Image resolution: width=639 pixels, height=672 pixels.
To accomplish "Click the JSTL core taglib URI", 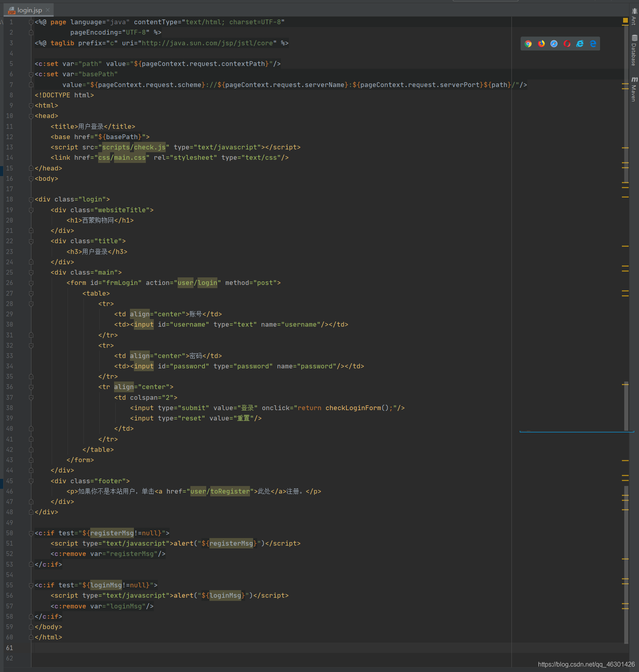I will (x=207, y=43).
